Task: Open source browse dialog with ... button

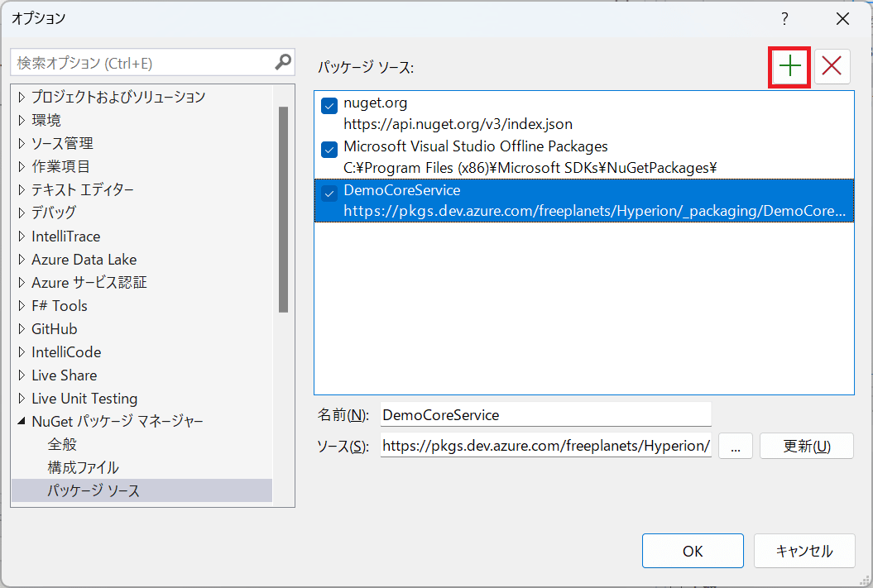Action: pos(736,446)
